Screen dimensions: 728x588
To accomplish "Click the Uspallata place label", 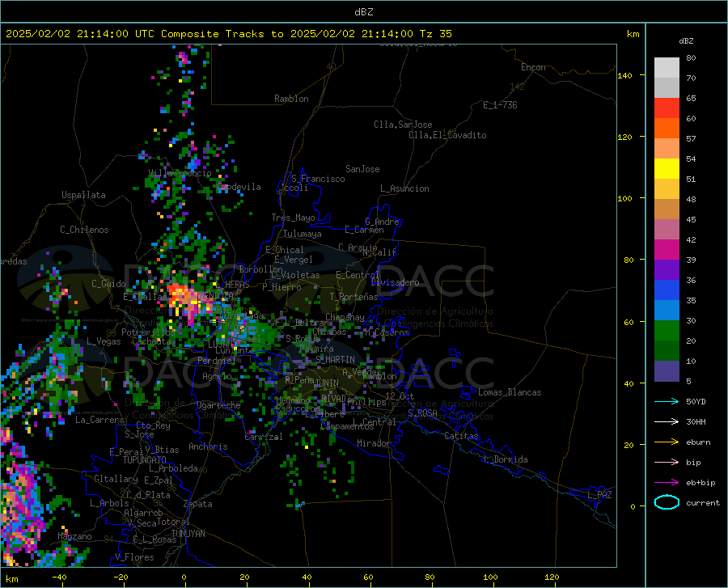I will [x=83, y=195].
